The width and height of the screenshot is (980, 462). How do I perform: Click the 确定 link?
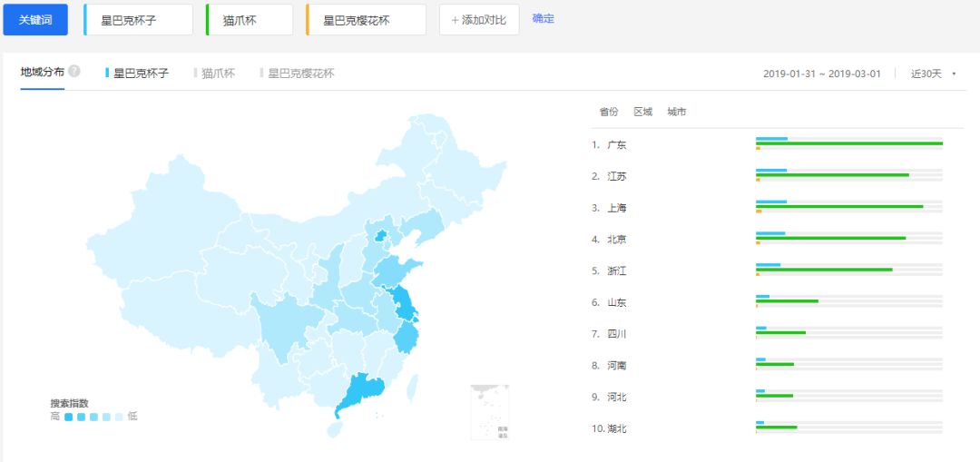[544, 19]
